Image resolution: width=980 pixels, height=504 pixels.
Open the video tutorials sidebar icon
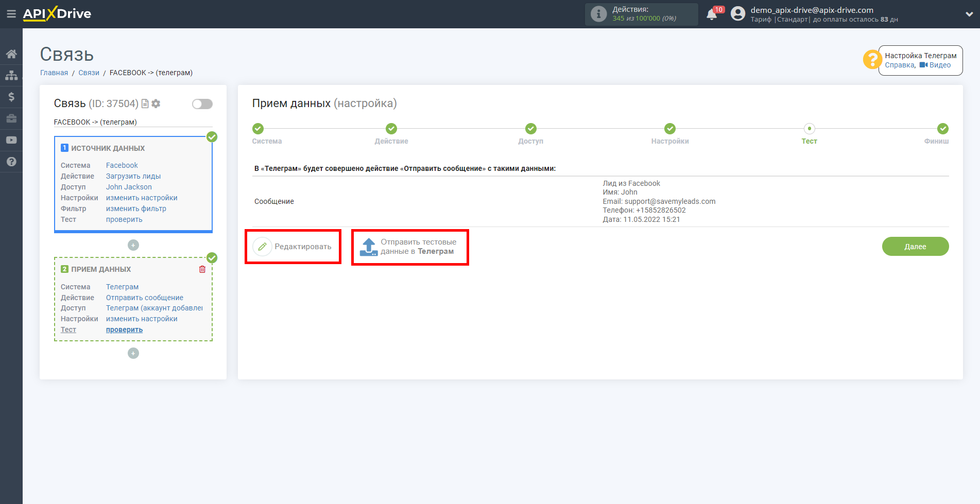[11, 140]
